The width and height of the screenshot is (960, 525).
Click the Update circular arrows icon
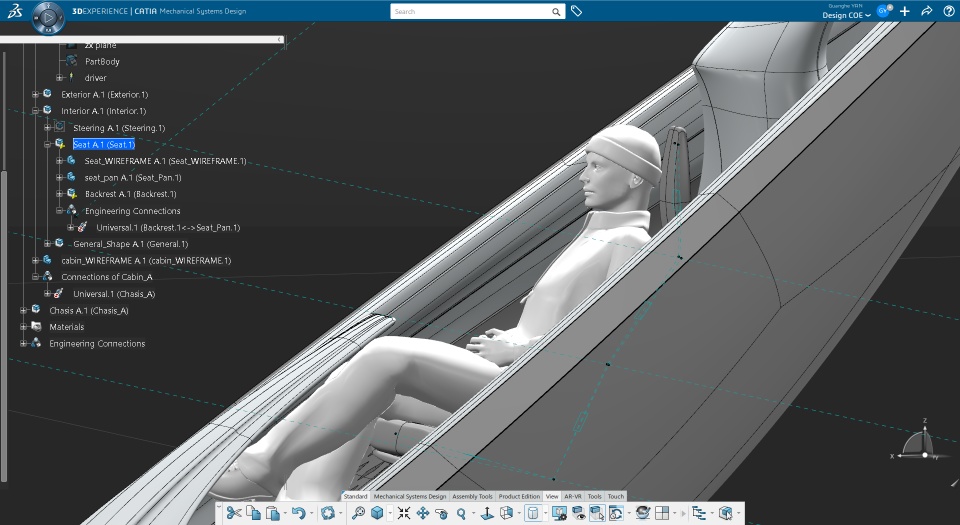[x=328, y=513]
